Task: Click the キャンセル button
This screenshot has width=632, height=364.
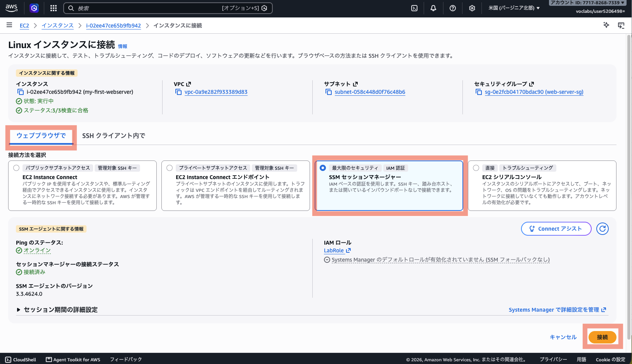Action: [x=563, y=337]
